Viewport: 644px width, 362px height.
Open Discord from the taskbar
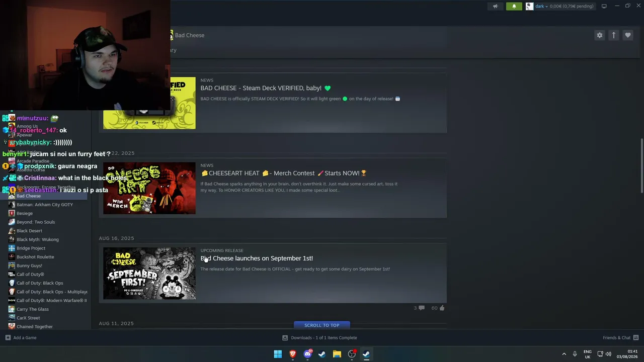click(307, 354)
